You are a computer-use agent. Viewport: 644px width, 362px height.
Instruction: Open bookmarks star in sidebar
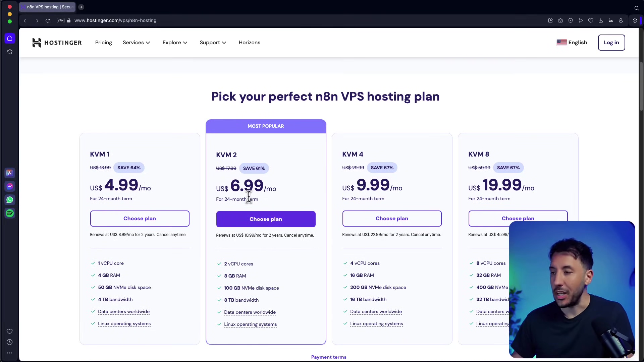click(10, 52)
